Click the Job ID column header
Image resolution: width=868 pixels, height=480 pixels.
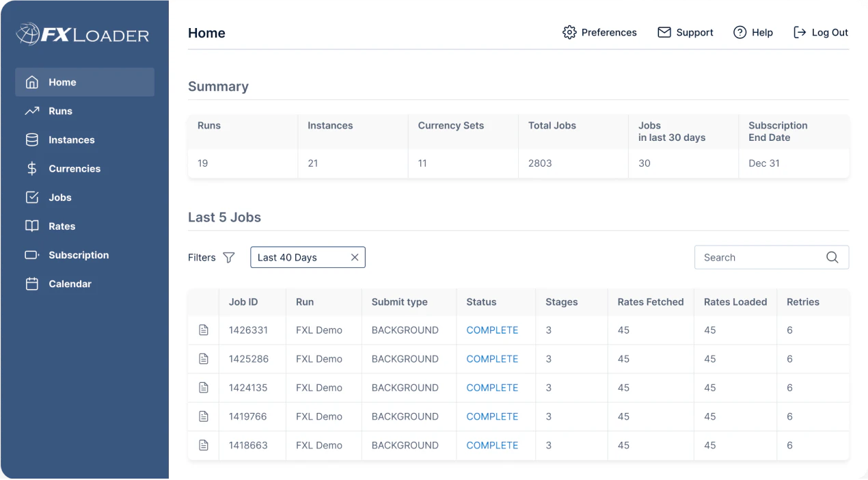(x=243, y=302)
